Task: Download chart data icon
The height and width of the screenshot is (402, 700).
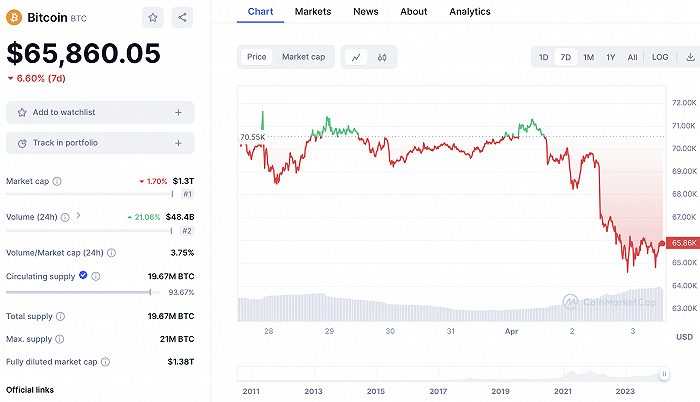Action: (x=690, y=57)
